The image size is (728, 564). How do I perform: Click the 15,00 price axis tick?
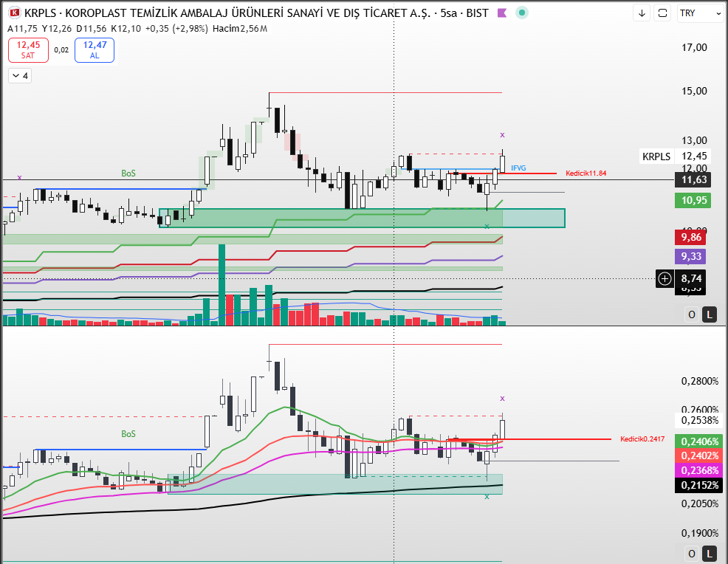pyautogui.click(x=694, y=91)
